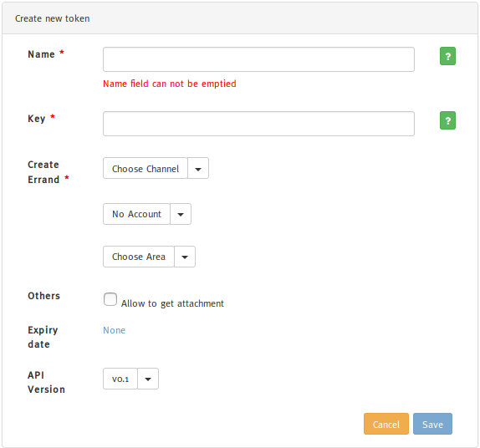Click the Choose Area button
This screenshot has height=448, width=480.
click(x=139, y=257)
